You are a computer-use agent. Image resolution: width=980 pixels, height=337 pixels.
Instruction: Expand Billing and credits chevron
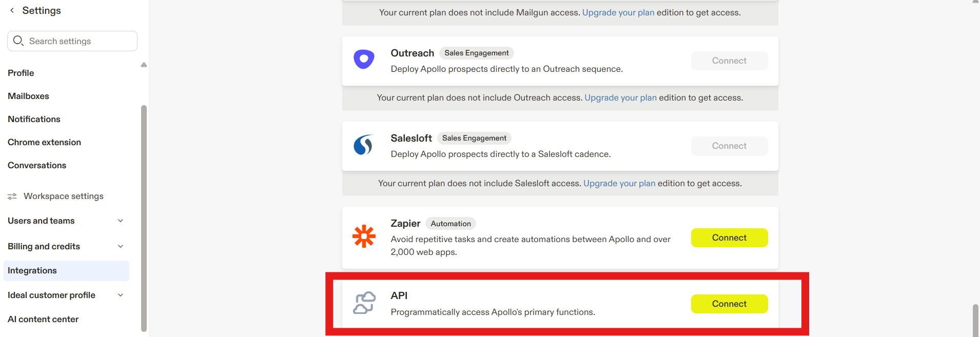coord(121,247)
